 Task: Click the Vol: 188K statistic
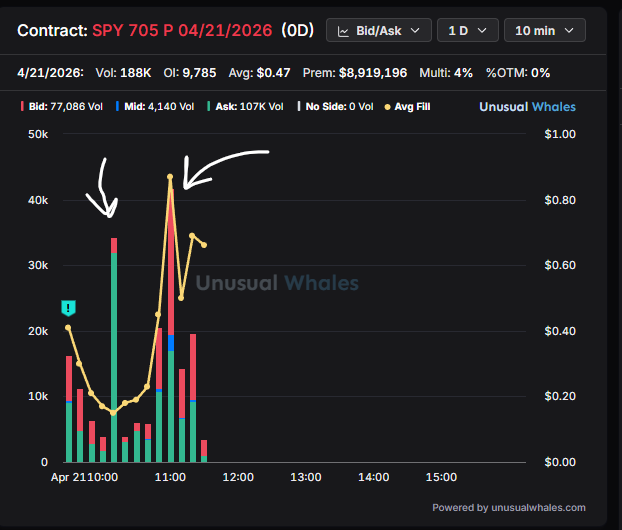(x=123, y=73)
